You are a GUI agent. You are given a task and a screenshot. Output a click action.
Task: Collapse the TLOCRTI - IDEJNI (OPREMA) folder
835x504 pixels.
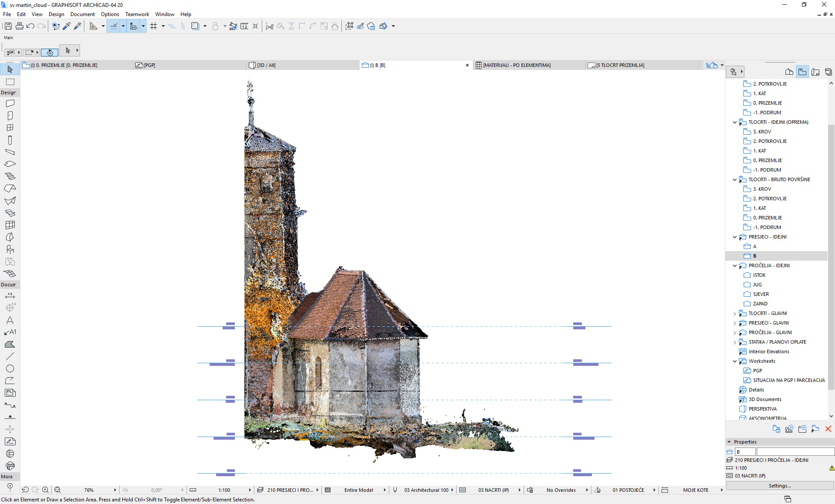735,122
